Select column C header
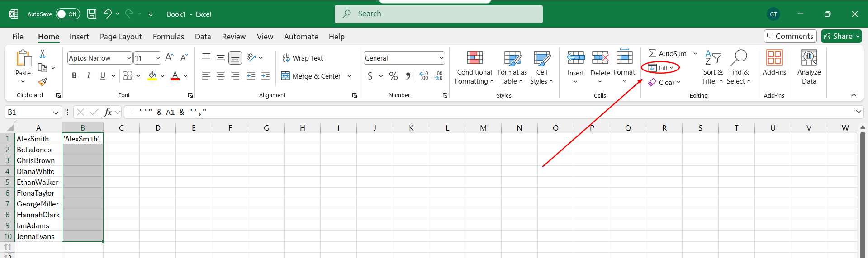868x258 pixels. click(121, 128)
